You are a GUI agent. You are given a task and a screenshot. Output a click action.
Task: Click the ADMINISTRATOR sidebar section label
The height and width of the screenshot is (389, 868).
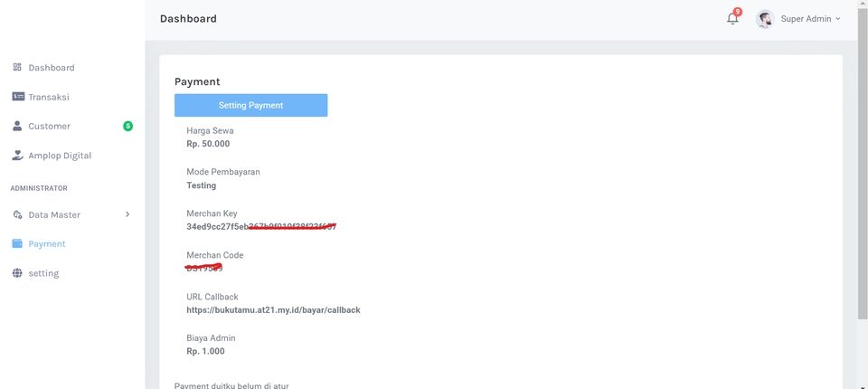coord(39,188)
